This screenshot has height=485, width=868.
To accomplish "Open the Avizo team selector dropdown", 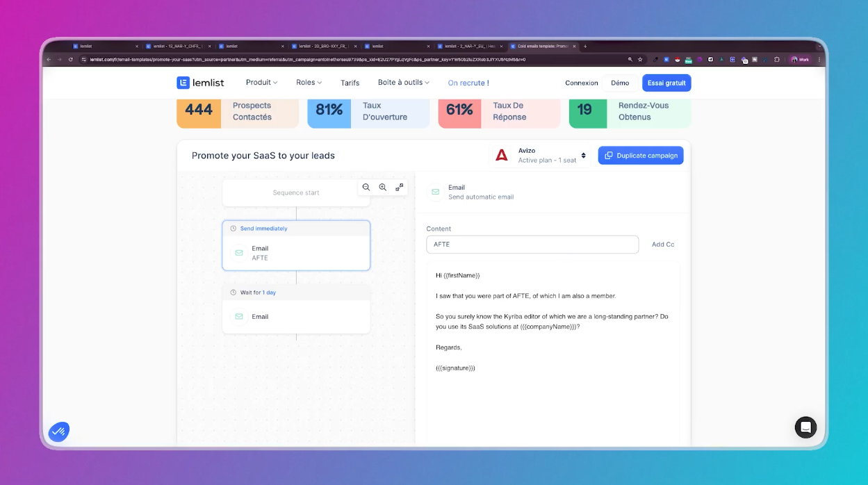I will 542,156.
